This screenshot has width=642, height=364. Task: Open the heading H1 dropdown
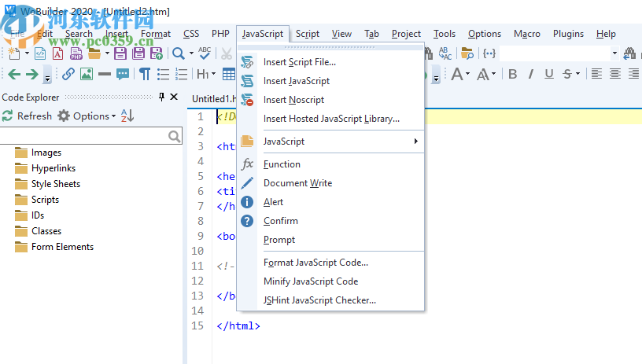(x=205, y=75)
